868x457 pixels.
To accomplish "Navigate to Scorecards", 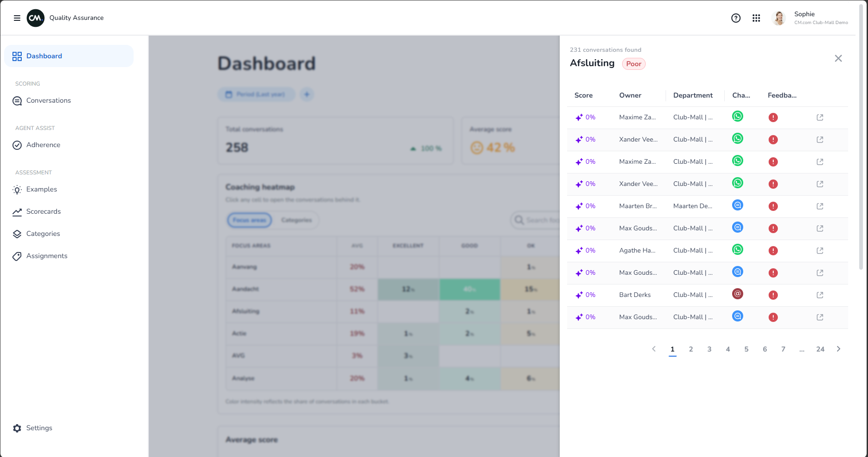I will [x=69, y=212].
